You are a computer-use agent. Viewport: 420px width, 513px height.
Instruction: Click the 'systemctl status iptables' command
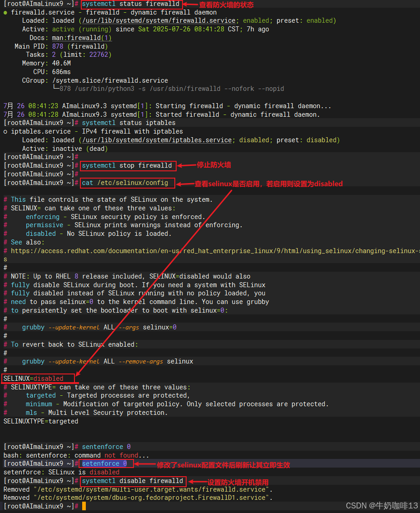[129, 123]
